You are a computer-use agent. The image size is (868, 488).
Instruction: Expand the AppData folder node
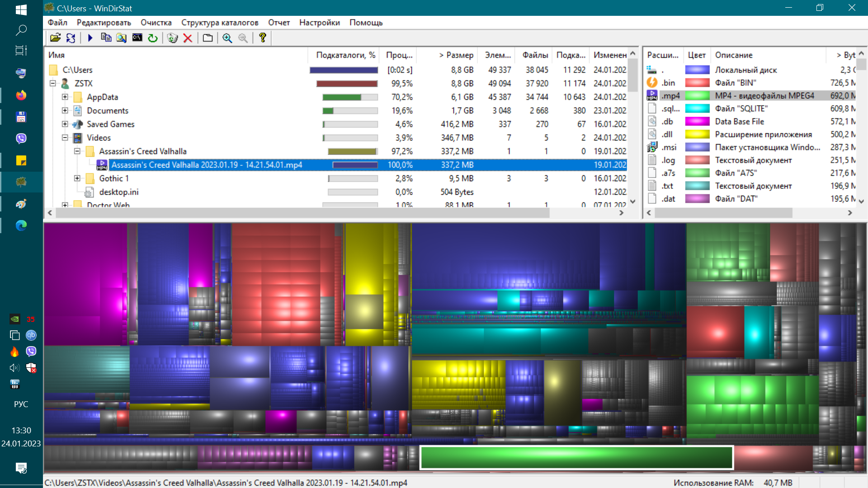click(65, 97)
